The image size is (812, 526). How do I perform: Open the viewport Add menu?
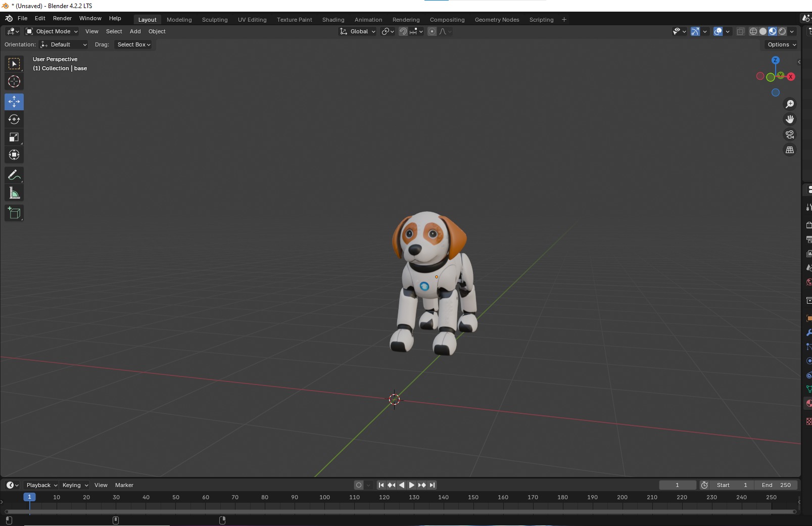tap(135, 31)
